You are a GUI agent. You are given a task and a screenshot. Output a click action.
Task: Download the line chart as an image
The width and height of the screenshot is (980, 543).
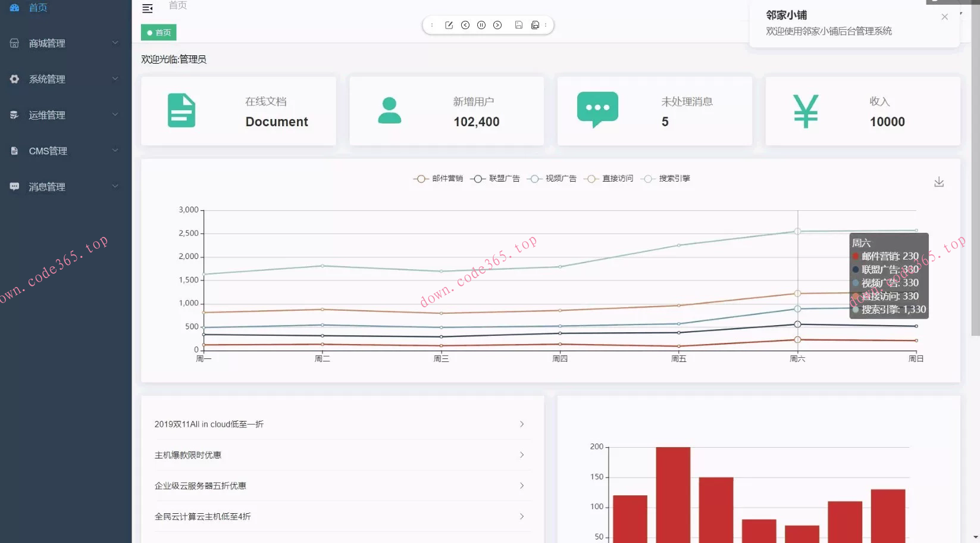(938, 182)
